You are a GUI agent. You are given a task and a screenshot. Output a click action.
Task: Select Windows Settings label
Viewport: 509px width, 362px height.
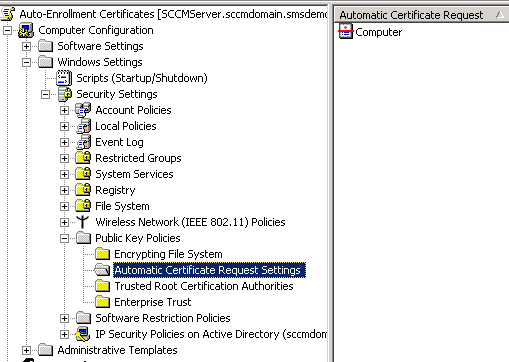coord(100,62)
